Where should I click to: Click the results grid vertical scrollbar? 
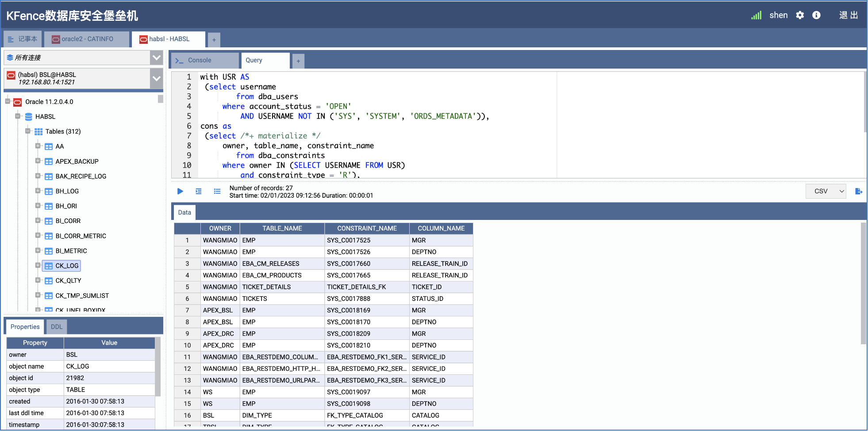863,283
